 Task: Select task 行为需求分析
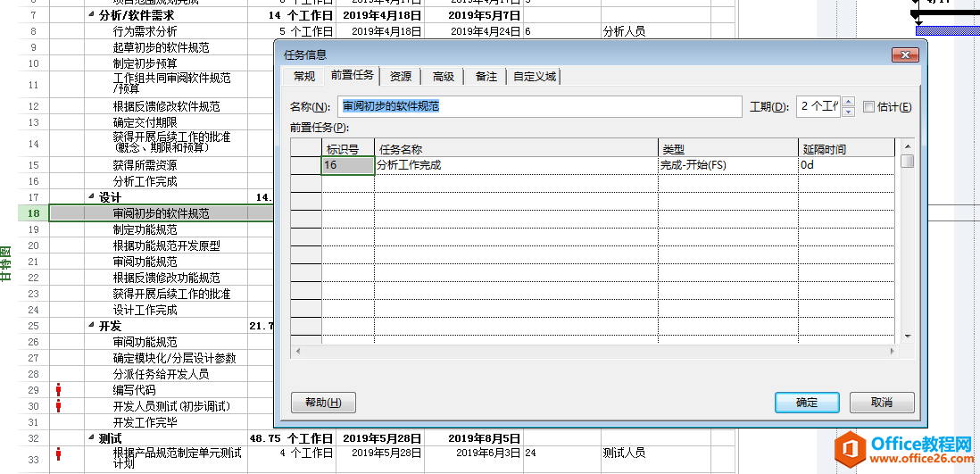tap(145, 31)
